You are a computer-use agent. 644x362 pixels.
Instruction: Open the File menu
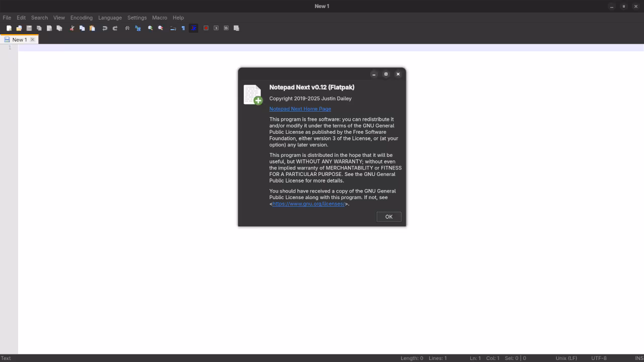pyautogui.click(x=7, y=18)
